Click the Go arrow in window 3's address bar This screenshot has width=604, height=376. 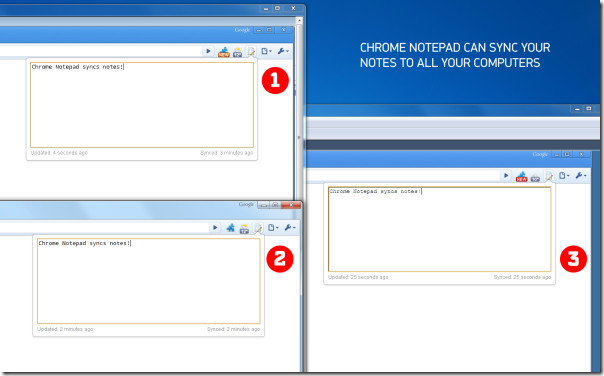click(506, 176)
